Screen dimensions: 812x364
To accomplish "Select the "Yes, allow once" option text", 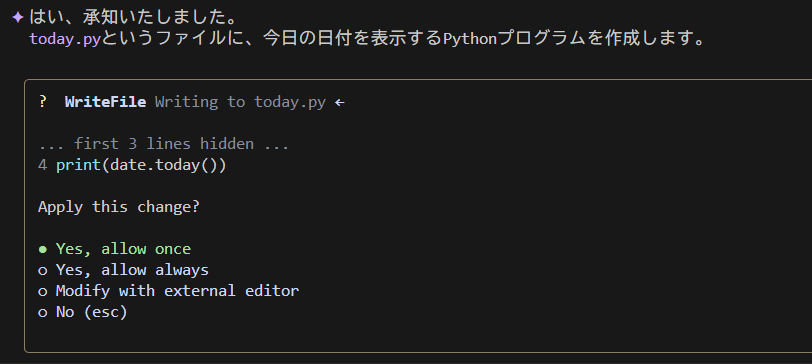I will [123, 249].
